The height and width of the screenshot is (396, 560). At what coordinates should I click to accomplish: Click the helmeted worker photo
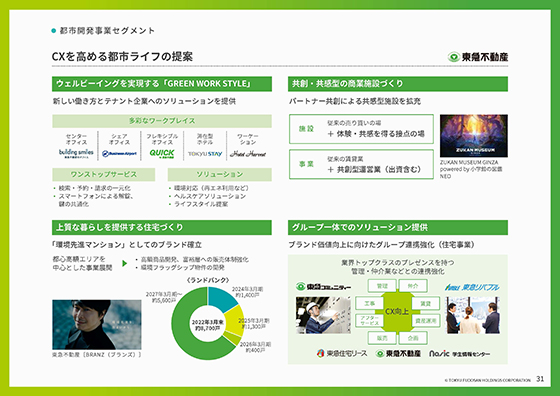pos(323,315)
